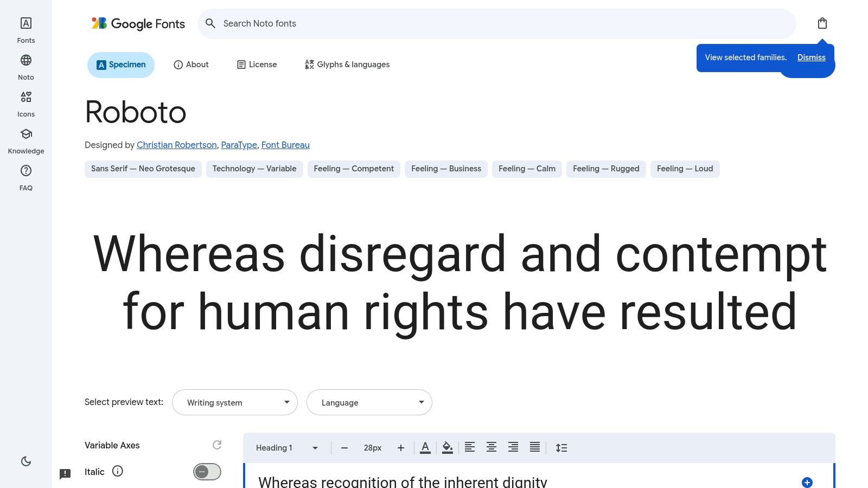Viewport: 868px width, 488px height.
Task: Adjust line height spacing icon
Action: point(561,448)
